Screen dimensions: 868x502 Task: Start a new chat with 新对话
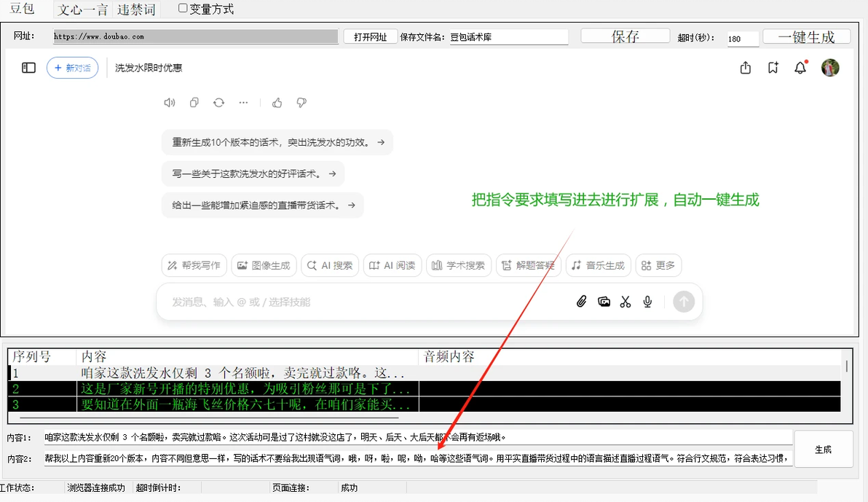coord(73,68)
